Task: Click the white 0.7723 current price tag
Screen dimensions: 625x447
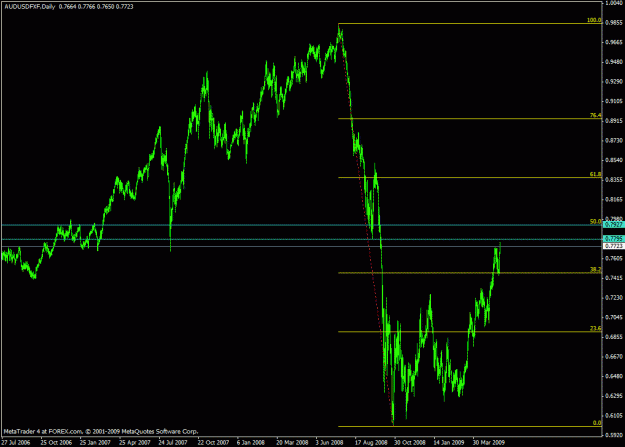Action: (x=613, y=246)
